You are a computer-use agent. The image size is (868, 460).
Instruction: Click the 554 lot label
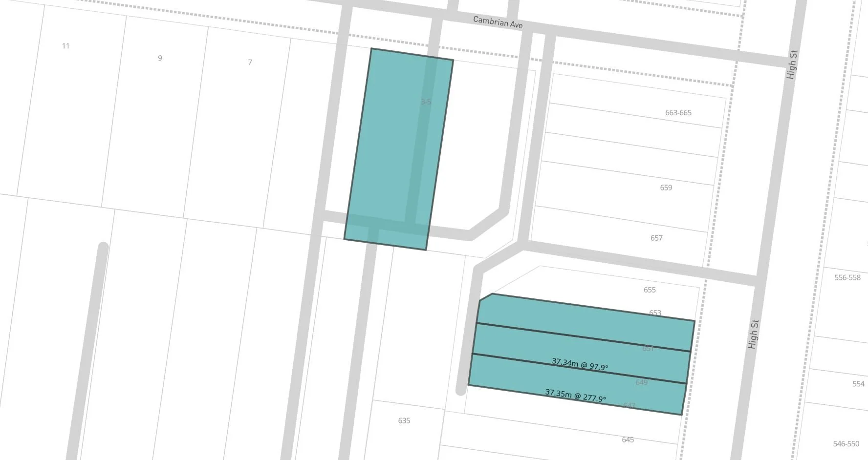(x=858, y=384)
